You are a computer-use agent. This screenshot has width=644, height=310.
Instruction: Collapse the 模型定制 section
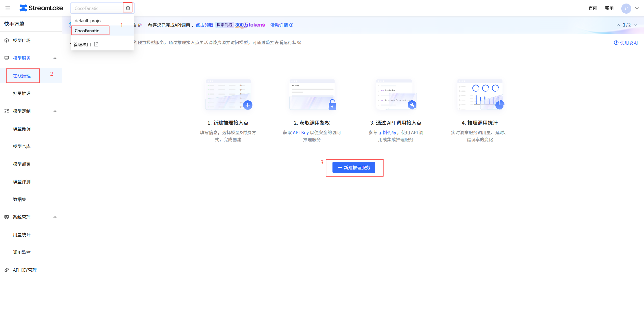tap(55, 111)
